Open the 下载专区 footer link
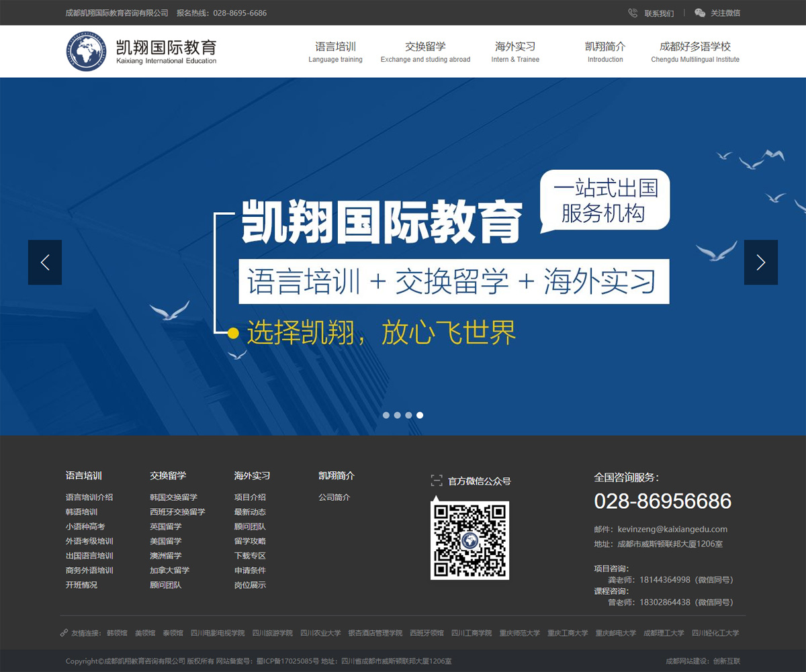The width and height of the screenshot is (806, 672). tap(250, 556)
